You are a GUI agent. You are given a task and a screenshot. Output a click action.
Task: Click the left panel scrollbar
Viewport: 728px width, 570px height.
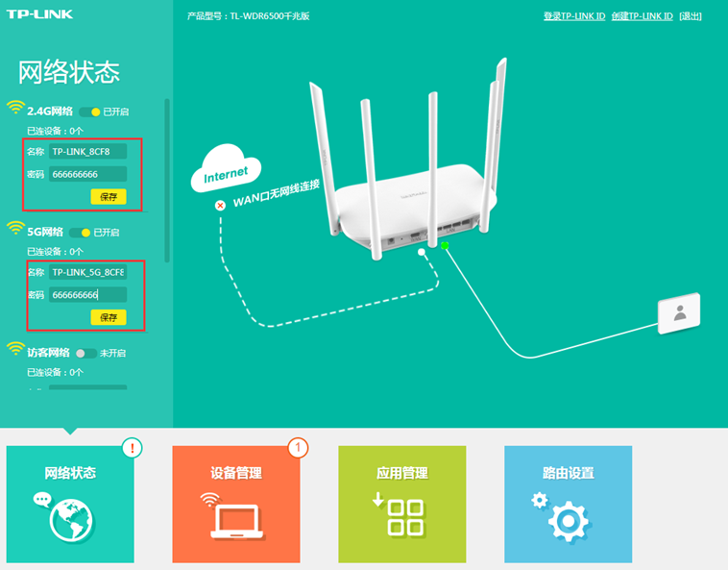[167, 181]
